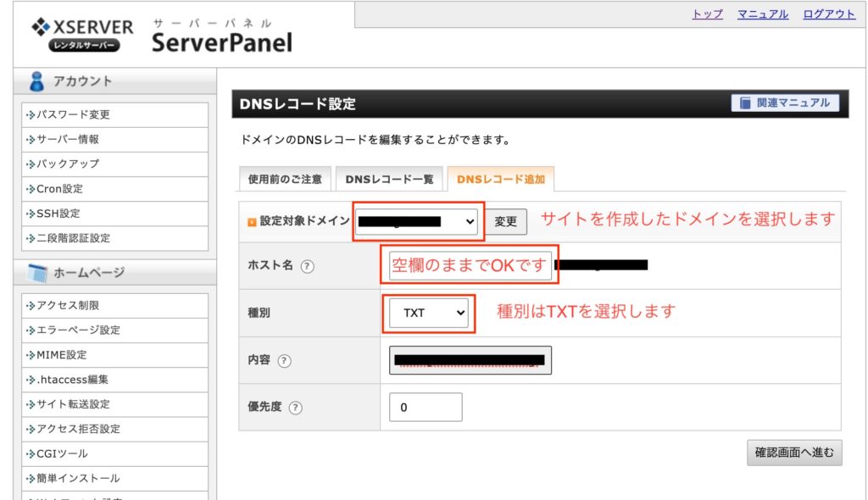Click the 変更 button
The height and width of the screenshot is (500, 868).
[x=506, y=221]
